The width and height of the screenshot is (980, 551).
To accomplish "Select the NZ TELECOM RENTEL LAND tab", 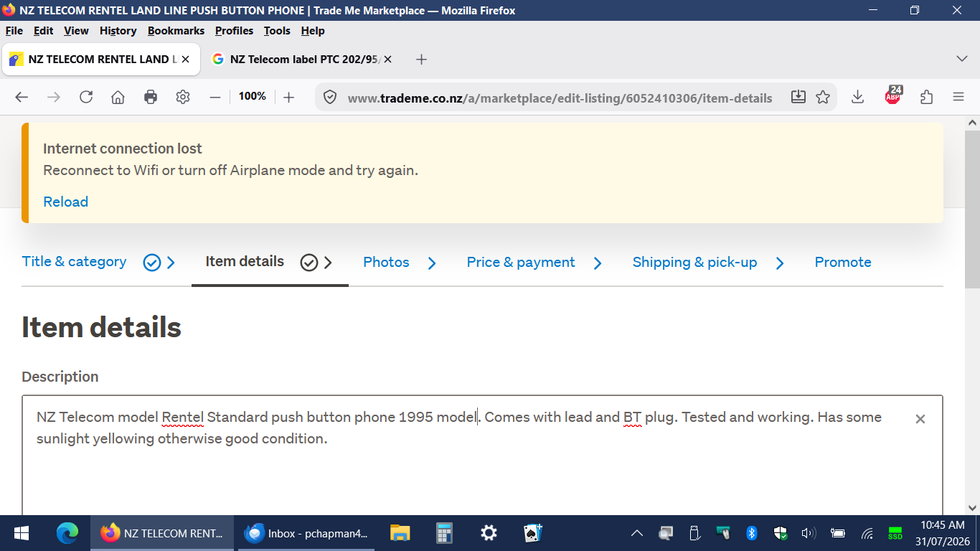I will click(100, 60).
